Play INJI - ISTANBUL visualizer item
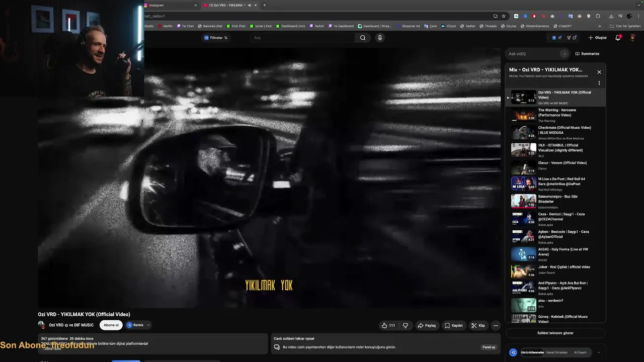 click(555, 150)
